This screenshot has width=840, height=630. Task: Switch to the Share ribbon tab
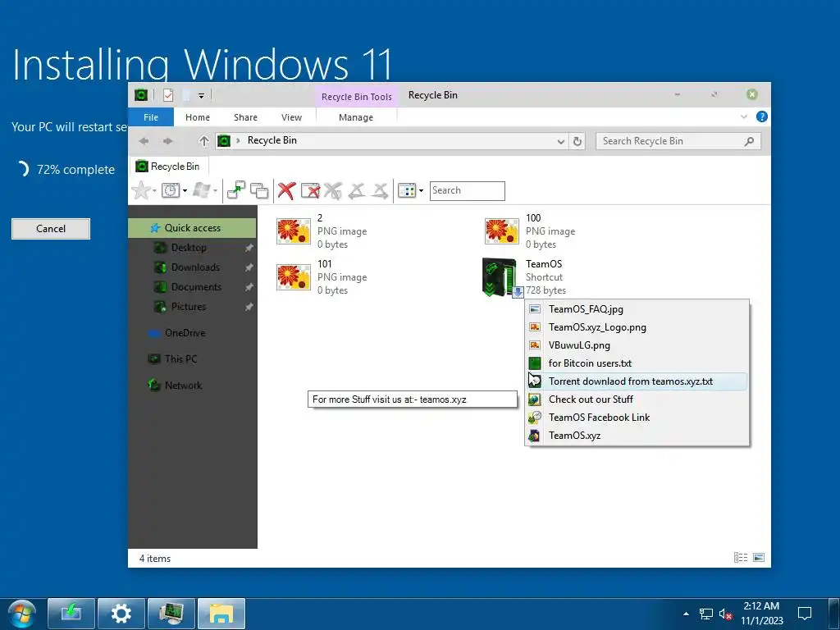(x=245, y=117)
